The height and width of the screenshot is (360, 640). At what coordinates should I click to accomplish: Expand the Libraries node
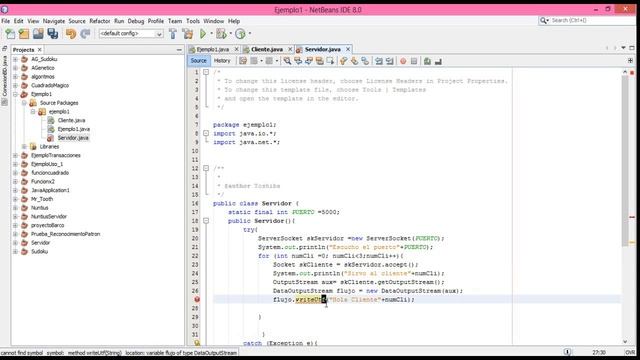click(x=24, y=147)
